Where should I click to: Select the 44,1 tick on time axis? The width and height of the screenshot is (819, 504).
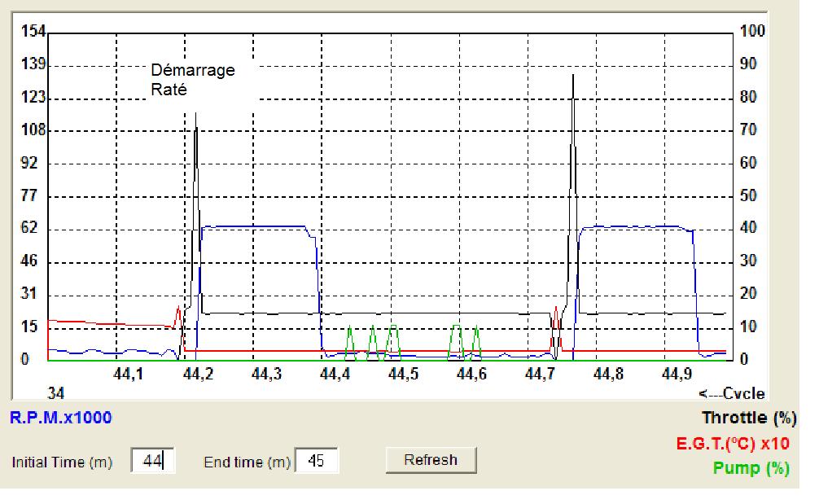[x=127, y=374]
